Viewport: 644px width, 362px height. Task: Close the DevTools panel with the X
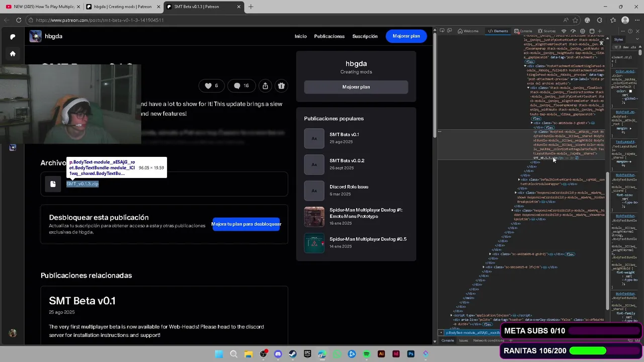[x=637, y=31]
